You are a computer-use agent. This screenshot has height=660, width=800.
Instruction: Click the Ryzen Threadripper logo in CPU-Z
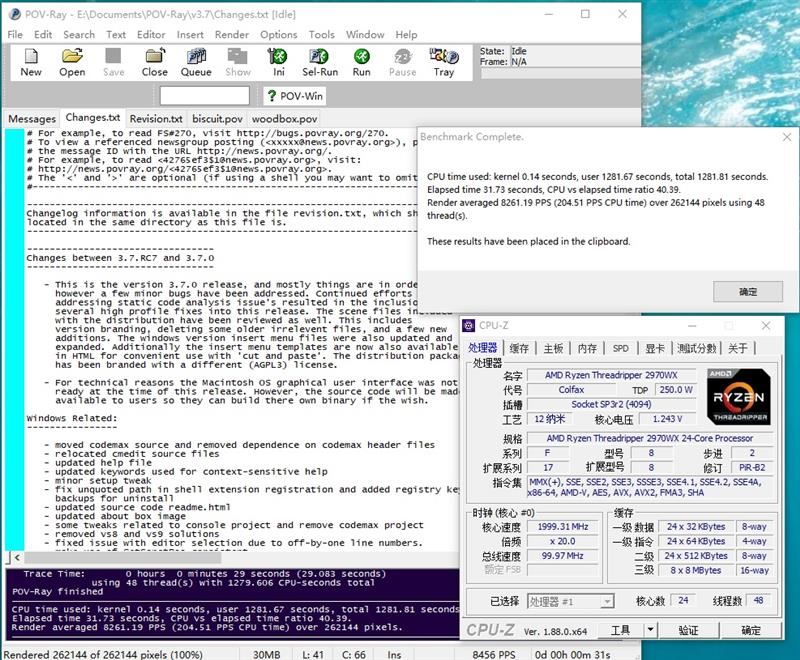pyautogui.click(x=738, y=397)
